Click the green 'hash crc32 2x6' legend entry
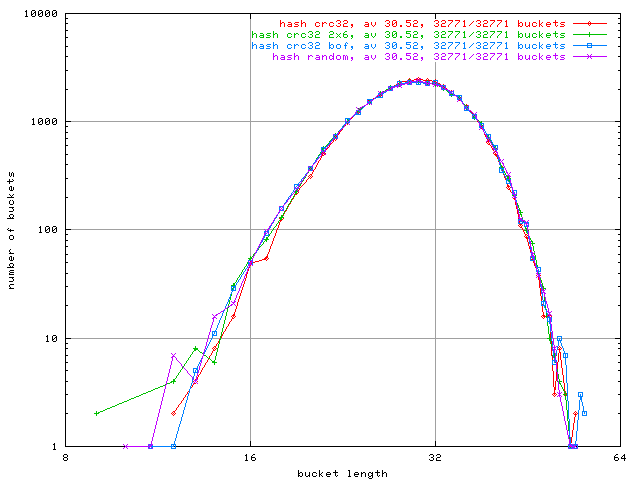The width and height of the screenshot is (640, 480). click(x=408, y=35)
